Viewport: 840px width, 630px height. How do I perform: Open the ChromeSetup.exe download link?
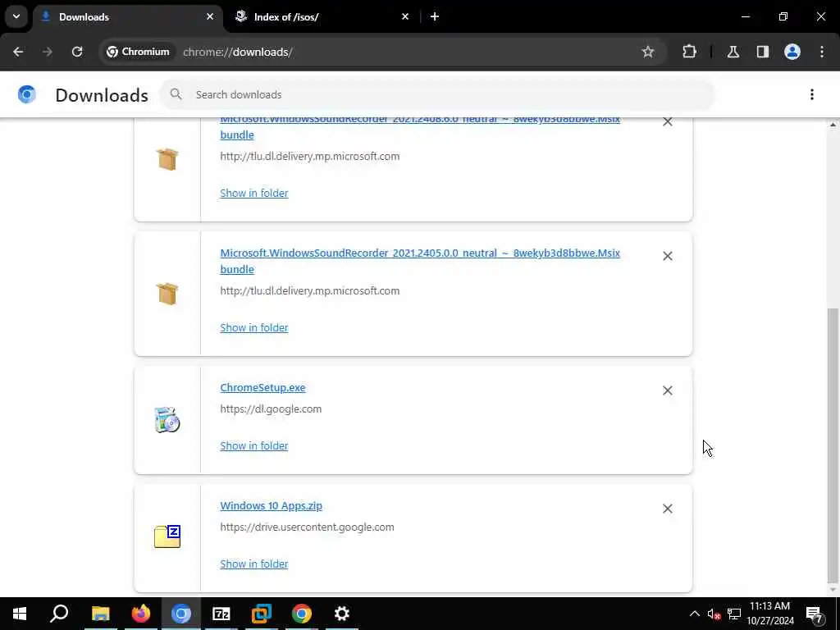point(262,387)
